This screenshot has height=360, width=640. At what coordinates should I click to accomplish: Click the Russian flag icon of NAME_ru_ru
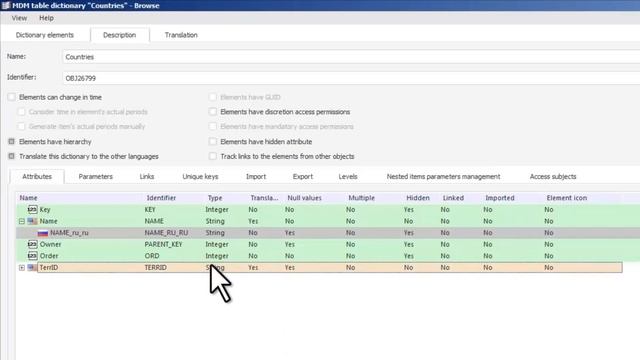[x=42, y=233]
